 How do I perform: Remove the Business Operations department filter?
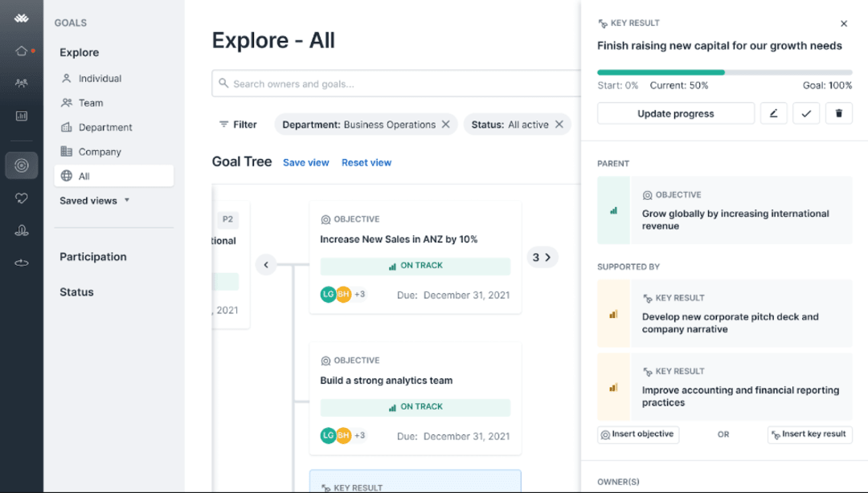(447, 124)
